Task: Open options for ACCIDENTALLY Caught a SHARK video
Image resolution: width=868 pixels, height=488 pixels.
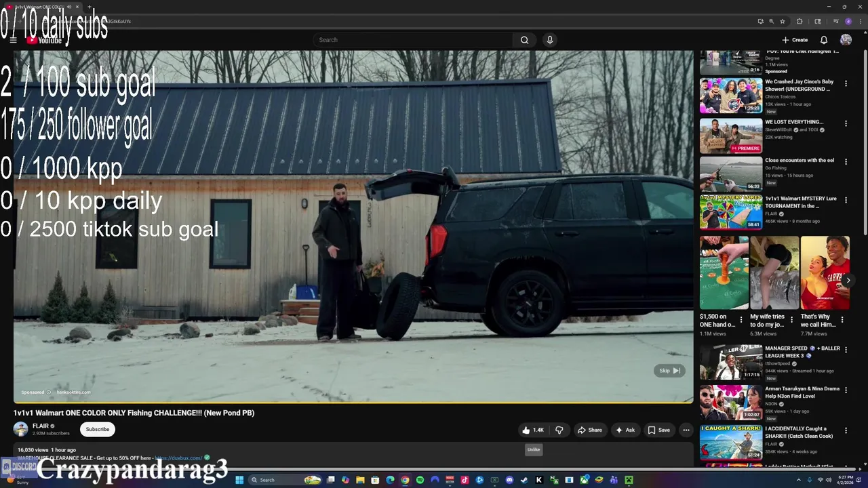Action: [846, 430]
